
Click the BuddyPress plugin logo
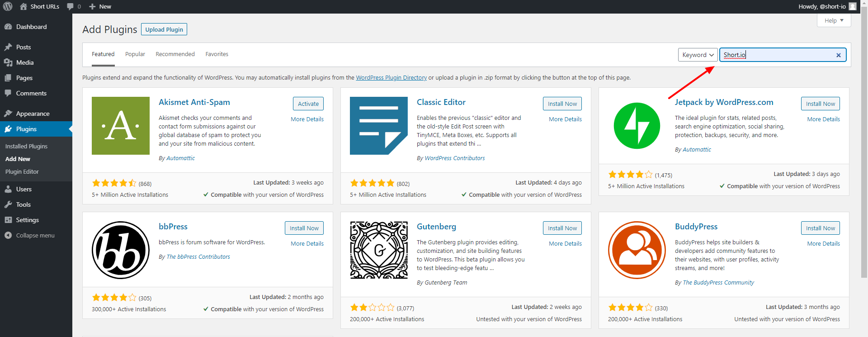(637, 250)
